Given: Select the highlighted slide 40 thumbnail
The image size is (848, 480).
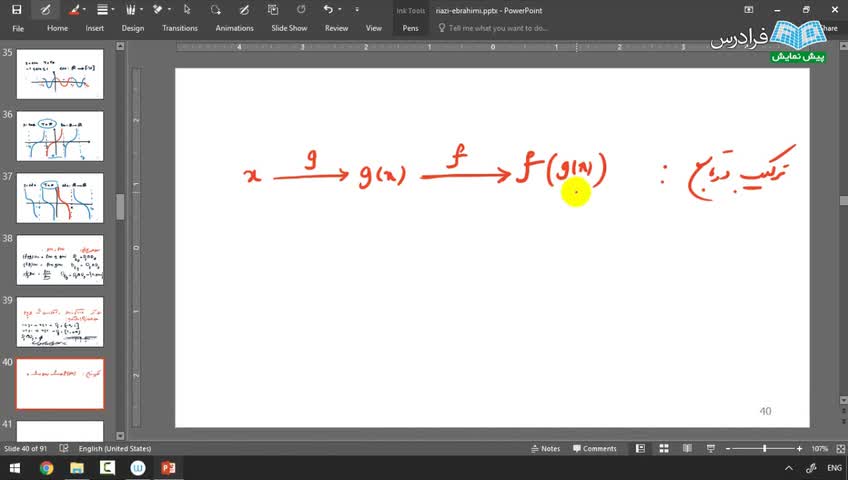Looking at the screenshot, I should pyautogui.click(x=60, y=384).
